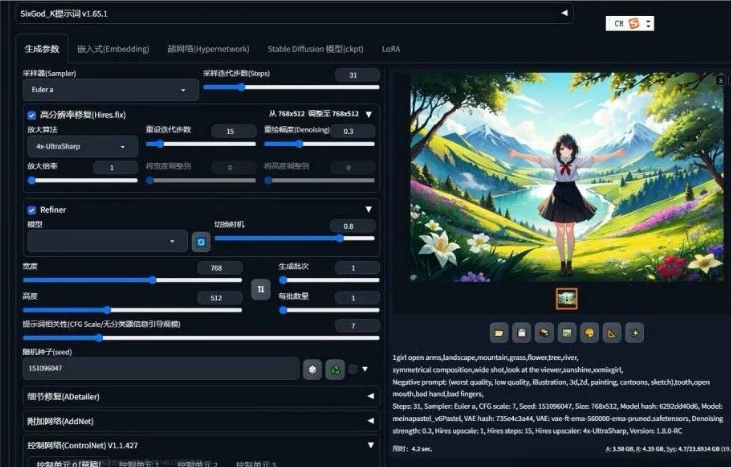Select the generated image thumbnail below the preview
Viewport: 731px width, 467px height.
coord(566,298)
